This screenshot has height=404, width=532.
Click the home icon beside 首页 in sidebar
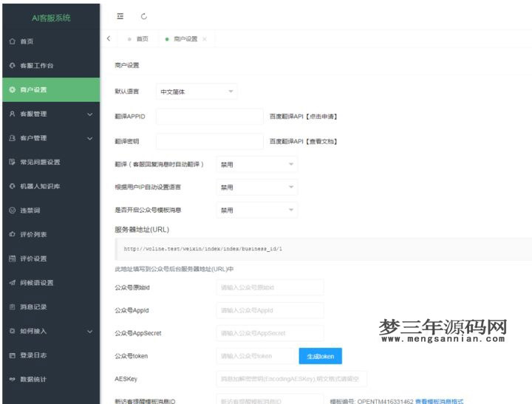click(13, 41)
